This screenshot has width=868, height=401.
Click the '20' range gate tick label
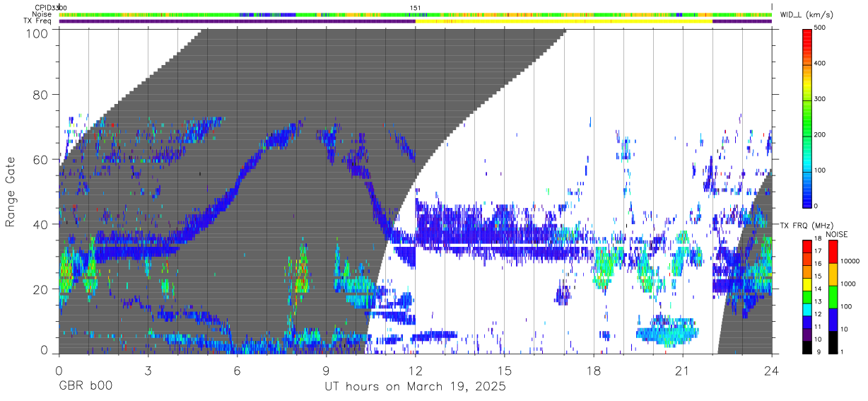pos(40,289)
